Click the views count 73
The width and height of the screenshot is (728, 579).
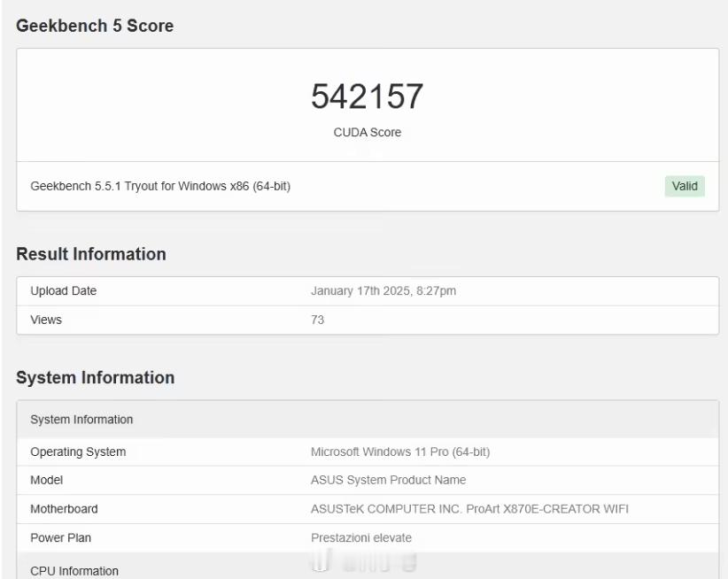[x=318, y=320]
